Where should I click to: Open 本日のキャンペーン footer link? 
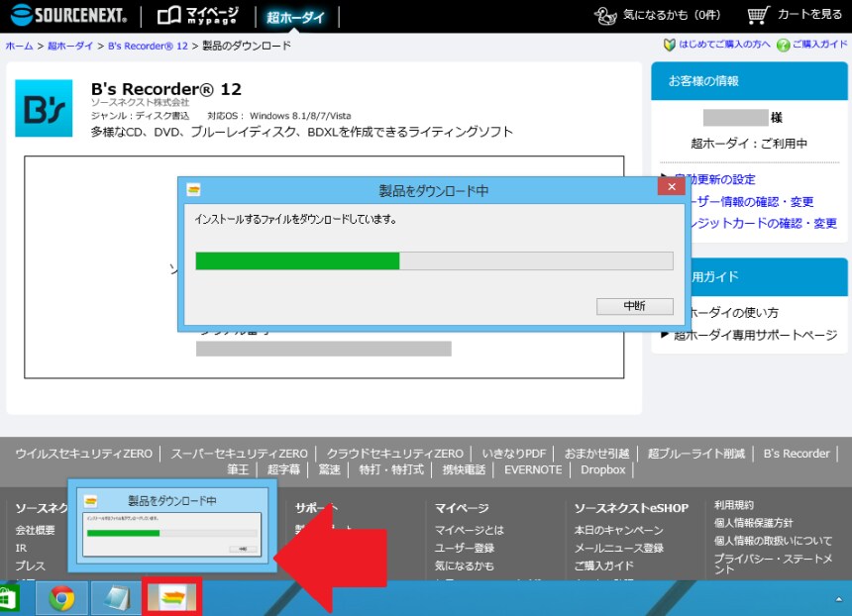(619, 530)
